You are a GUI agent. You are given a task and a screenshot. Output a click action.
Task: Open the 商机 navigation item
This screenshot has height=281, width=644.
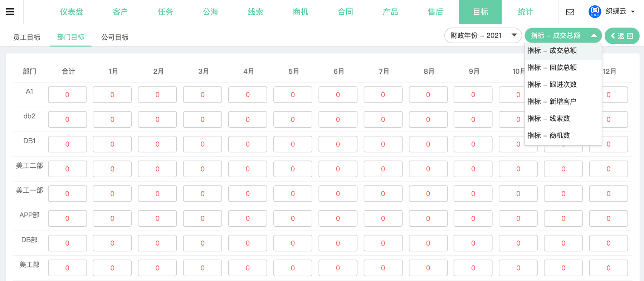300,12
